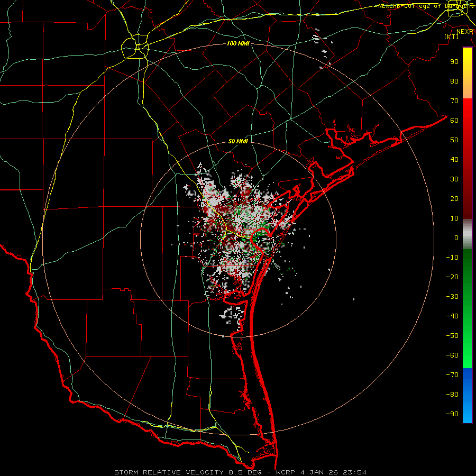Click the positive "90" value on velocity scale
476x476 pixels.
(454, 62)
